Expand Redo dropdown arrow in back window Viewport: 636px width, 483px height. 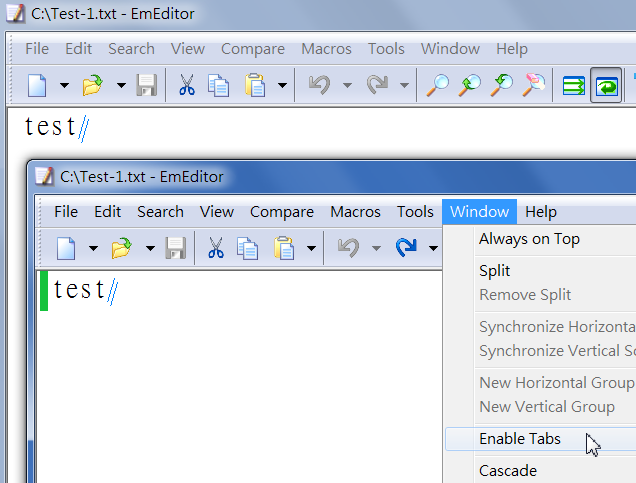404,85
